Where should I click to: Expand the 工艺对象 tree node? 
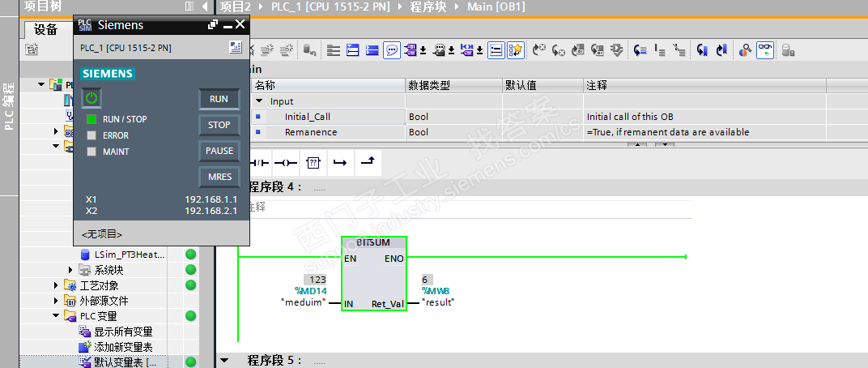coord(56,285)
